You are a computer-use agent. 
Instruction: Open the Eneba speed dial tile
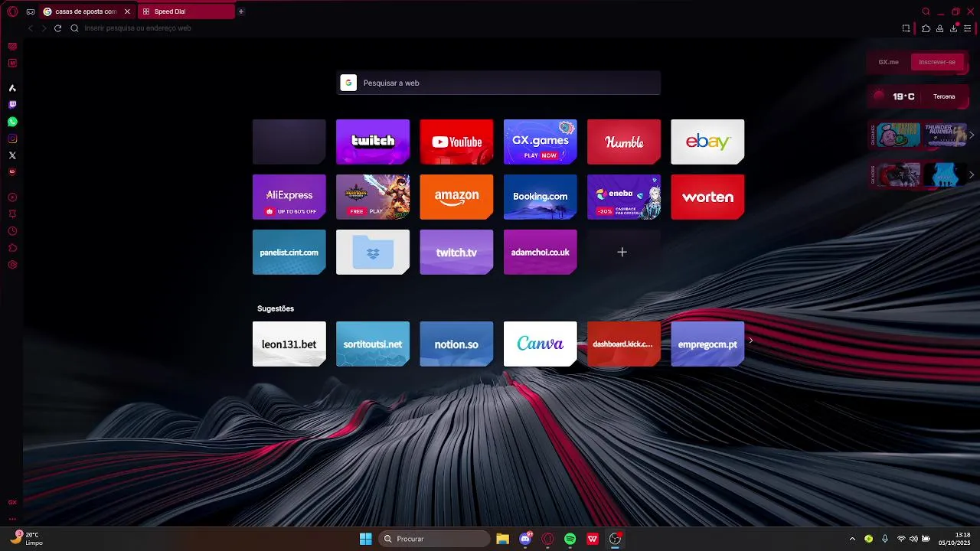coord(624,197)
